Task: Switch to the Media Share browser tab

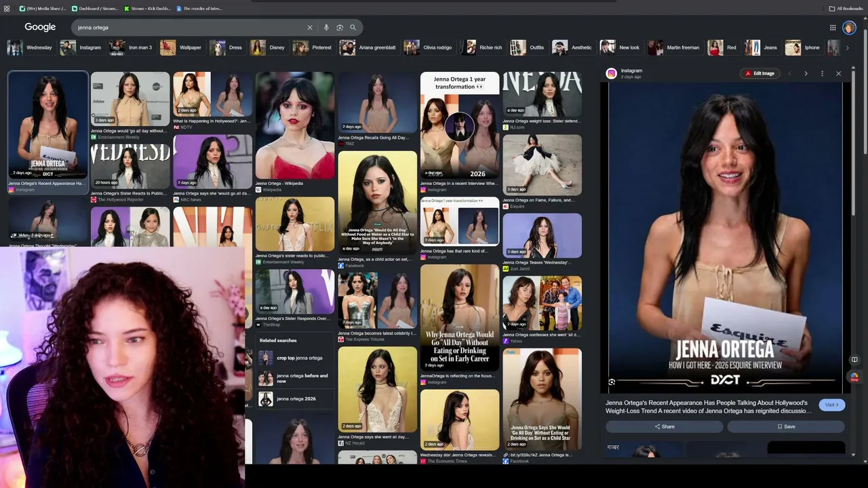Action: [43, 8]
